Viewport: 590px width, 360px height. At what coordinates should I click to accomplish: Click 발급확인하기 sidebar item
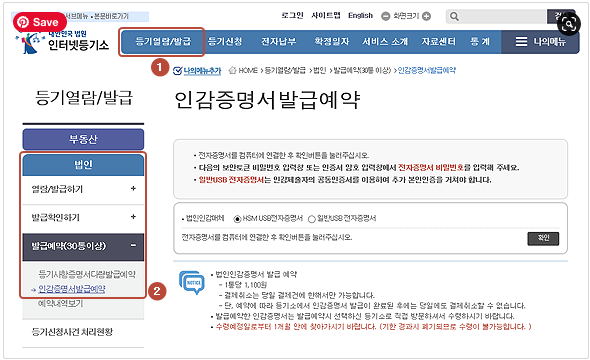pyautogui.click(x=83, y=218)
